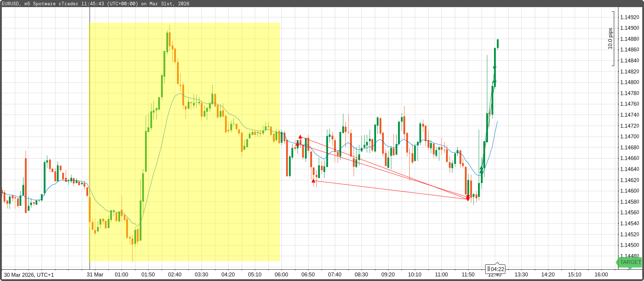Select the lowest red up-triangle trade marker
The image size is (644, 281).
tap(313, 181)
